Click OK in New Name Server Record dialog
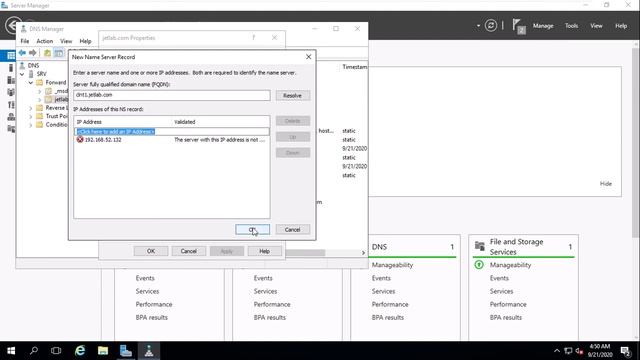The width and height of the screenshot is (640, 360). 252,229
